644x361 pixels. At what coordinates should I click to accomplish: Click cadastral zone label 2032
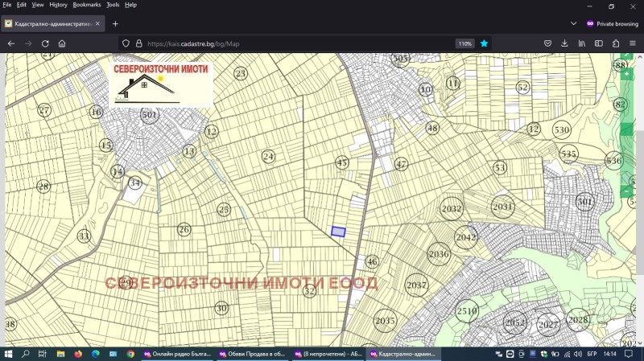(x=452, y=208)
